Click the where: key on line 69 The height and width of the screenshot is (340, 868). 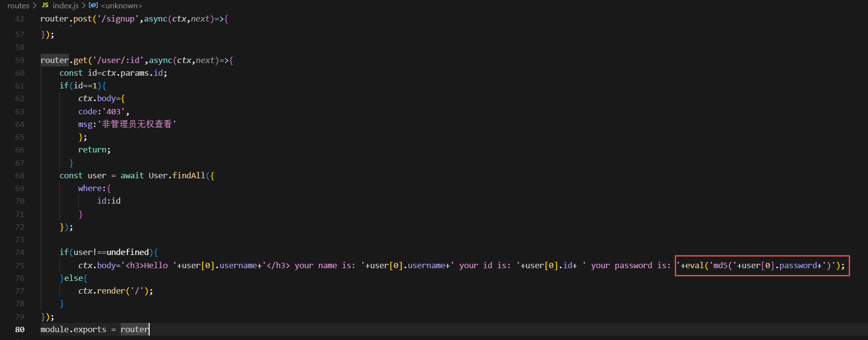click(x=91, y=188)
